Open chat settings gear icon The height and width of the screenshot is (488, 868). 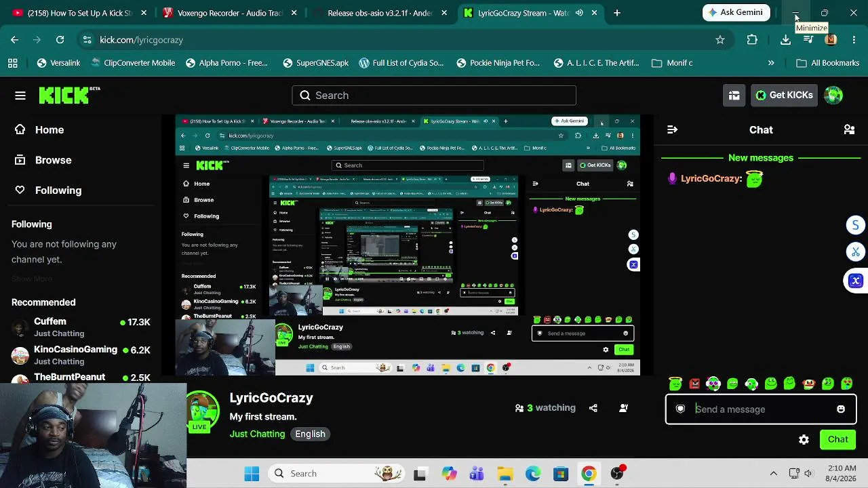[804, 440]
